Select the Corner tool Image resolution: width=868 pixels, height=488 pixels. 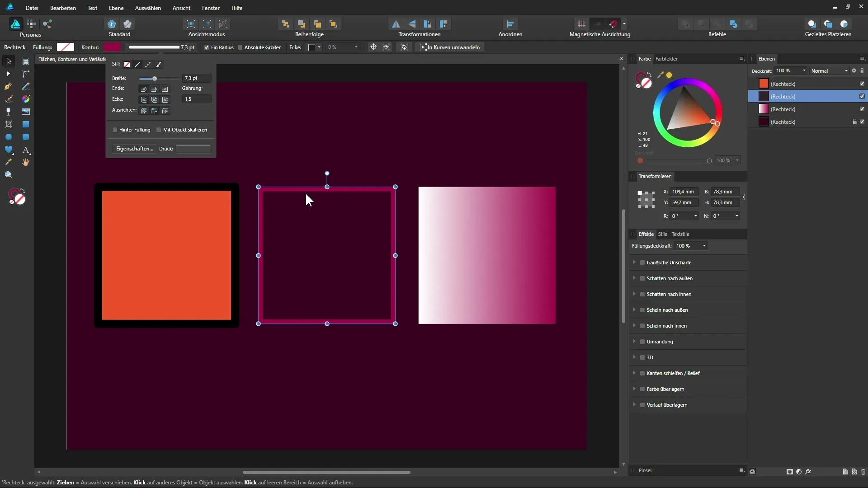pyautogui.click(x=26, y=74)
